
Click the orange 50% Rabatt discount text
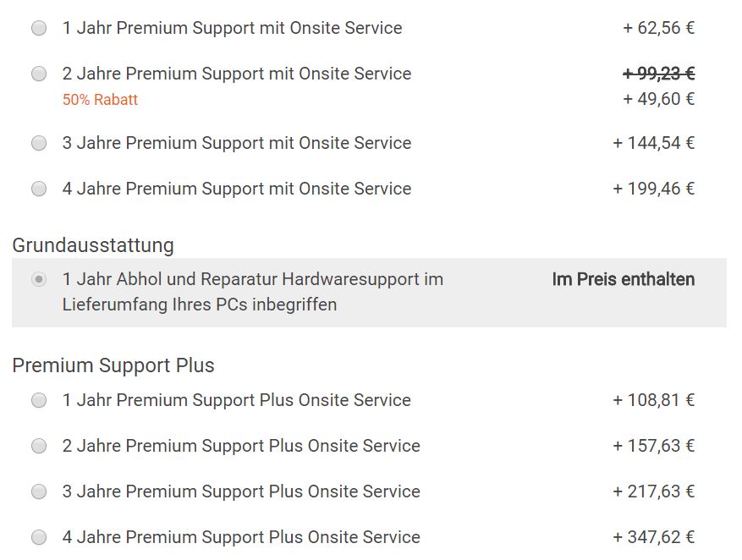(100, 100)
